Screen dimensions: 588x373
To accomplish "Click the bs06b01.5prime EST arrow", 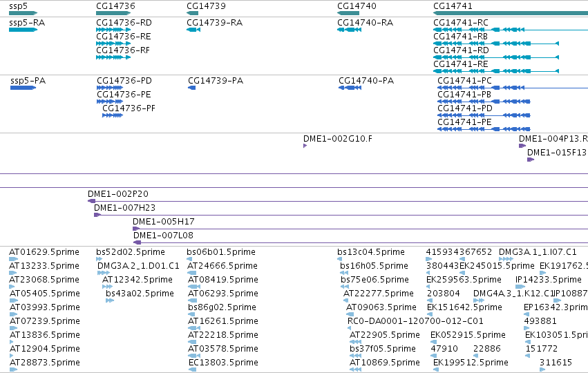I will [189, 259].
